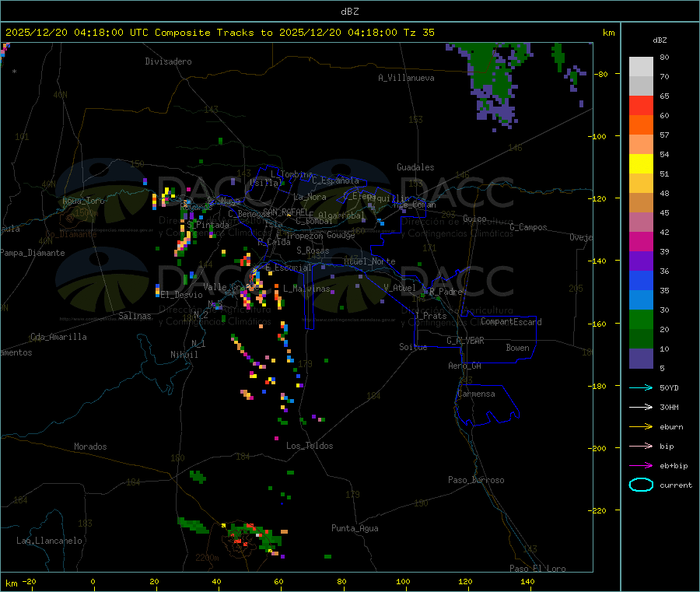Pick the light gray 80–70 dBZ swatch
The width and height of the screenshot is (700, 592).
[x=641, y=67]
